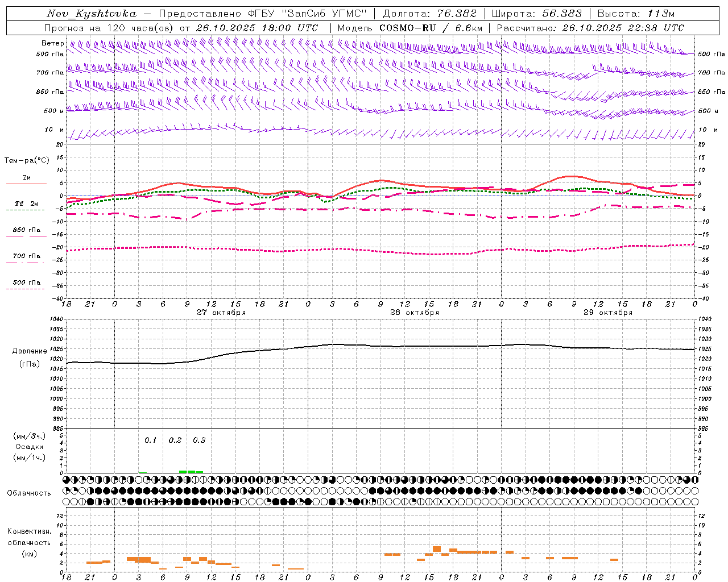Click the 29 октября date label
The image size is (728, 582).
pos(608,313)
